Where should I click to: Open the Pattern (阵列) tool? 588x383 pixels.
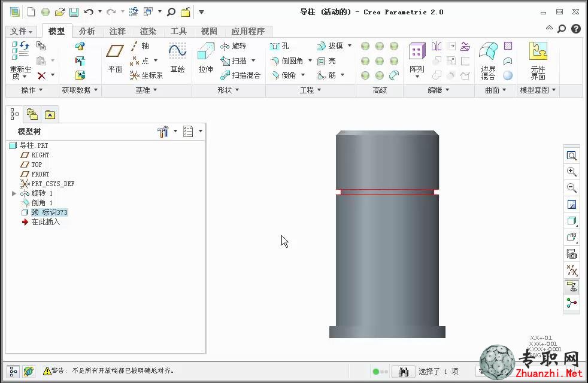pyautogui.click(x=417, y=59)
